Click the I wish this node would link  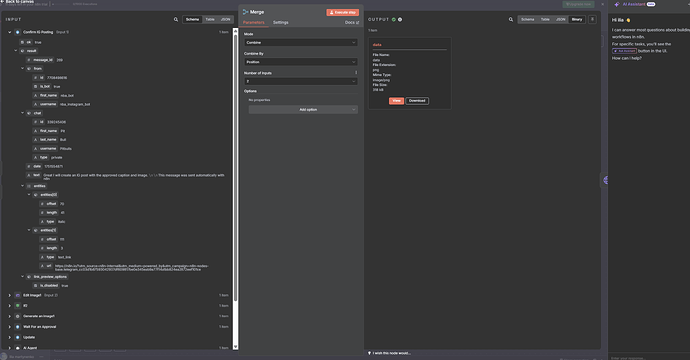pyautogui.click(x=392, y=353)
